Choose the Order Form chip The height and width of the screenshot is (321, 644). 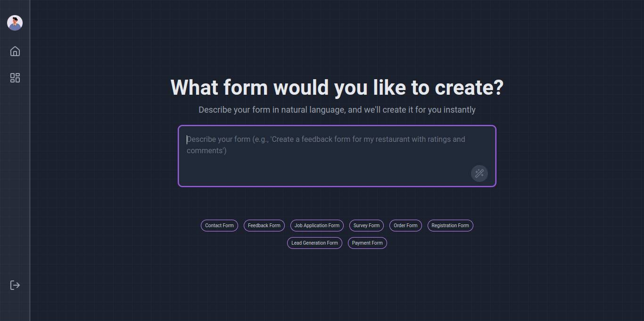tap(405, 226)
